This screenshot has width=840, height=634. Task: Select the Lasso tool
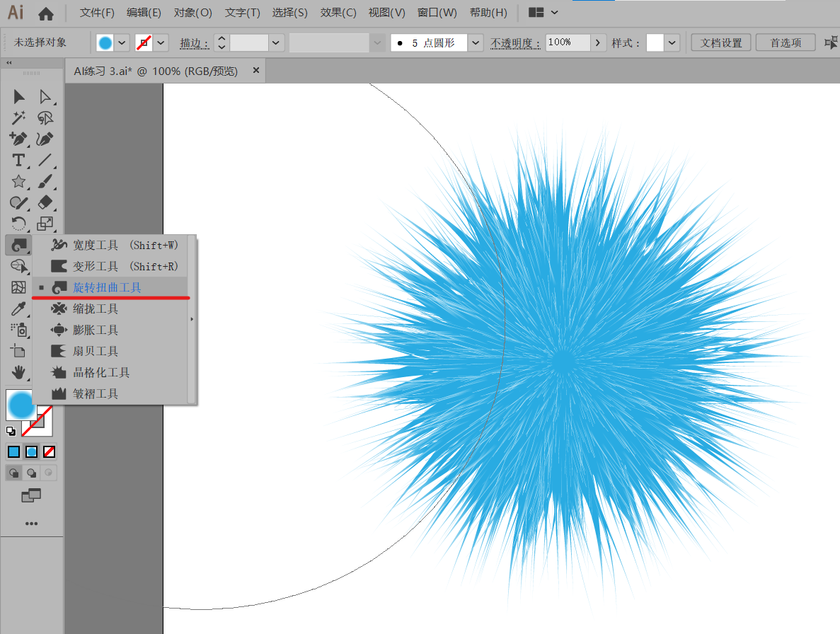click(45, 117)
